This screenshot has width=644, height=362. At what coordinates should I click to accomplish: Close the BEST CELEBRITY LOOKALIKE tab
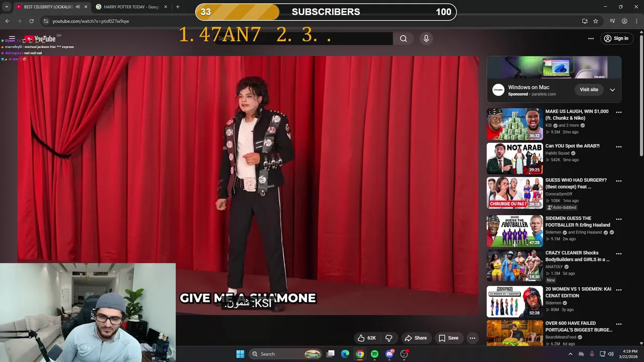click(86, 7)
